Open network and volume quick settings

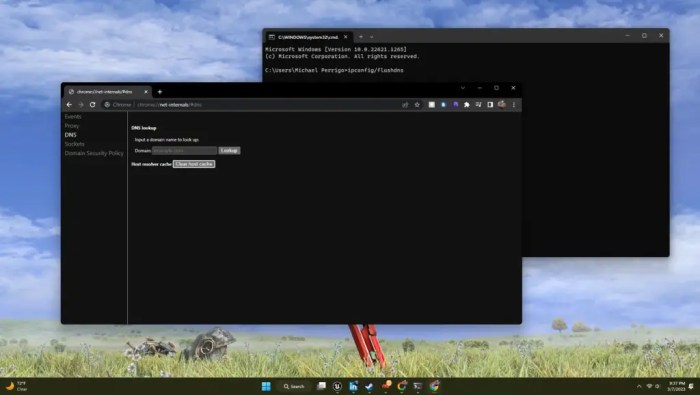[653, 386]
